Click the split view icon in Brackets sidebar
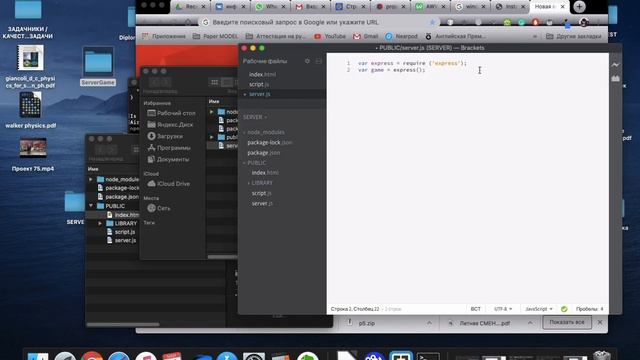The image size is (640, 360). coord(319,61)
